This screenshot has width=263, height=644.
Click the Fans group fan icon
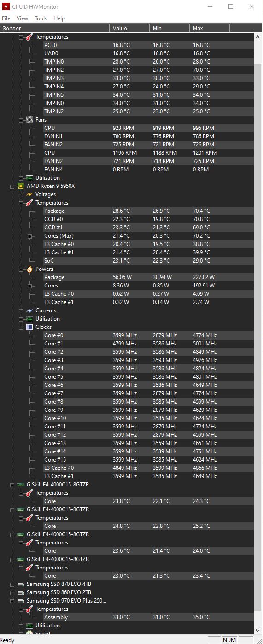click(29, 120)
